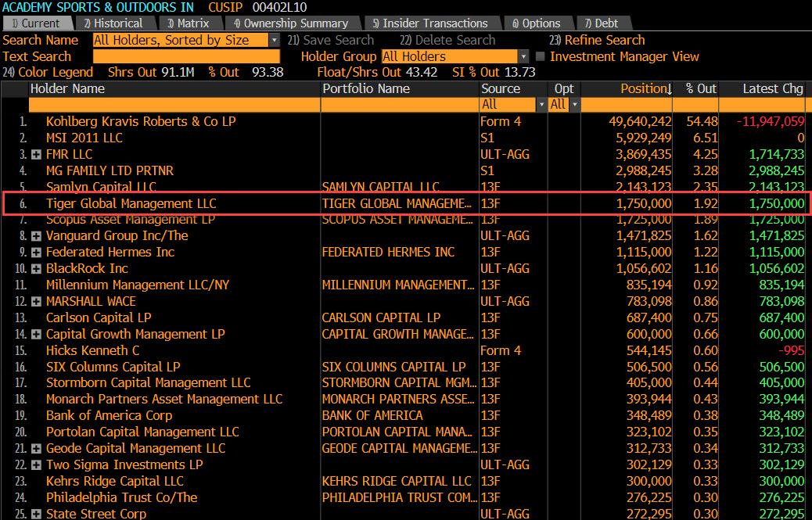The width and height of the screenshot is (812, 520).
Task: Go to the Matrix tab
Action: 188,23
